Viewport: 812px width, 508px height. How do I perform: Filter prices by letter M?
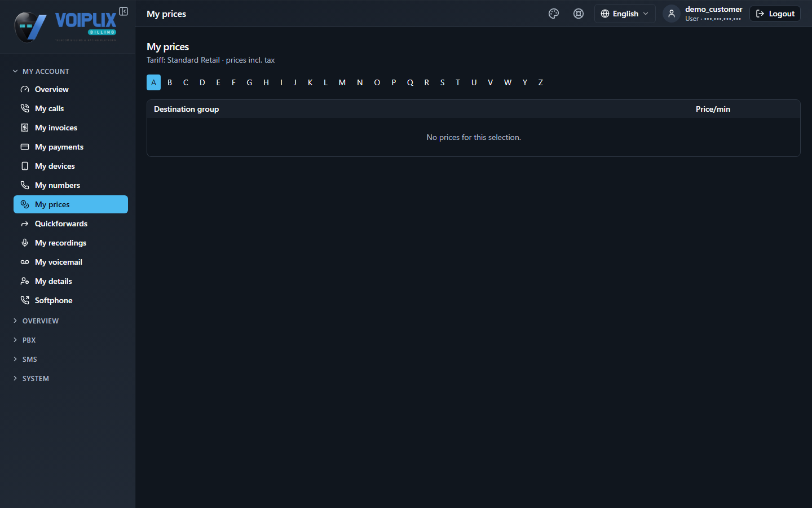coord(342,82)
